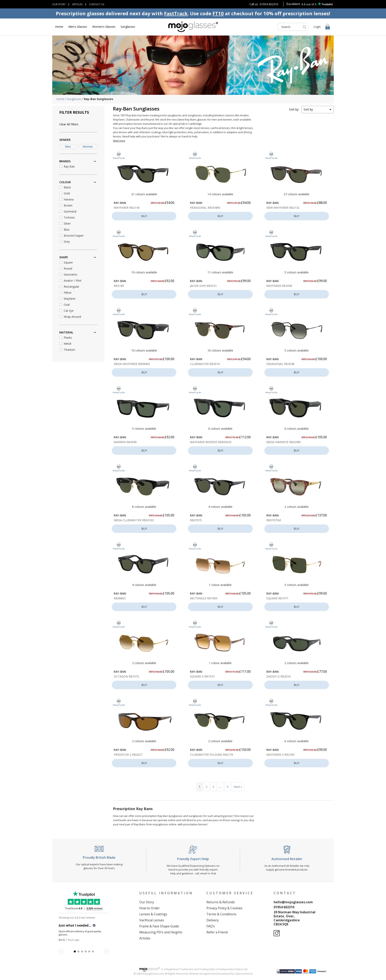The image size is (386, 980).
Task: Open the Women's Glasses menu
Action: 104,27
